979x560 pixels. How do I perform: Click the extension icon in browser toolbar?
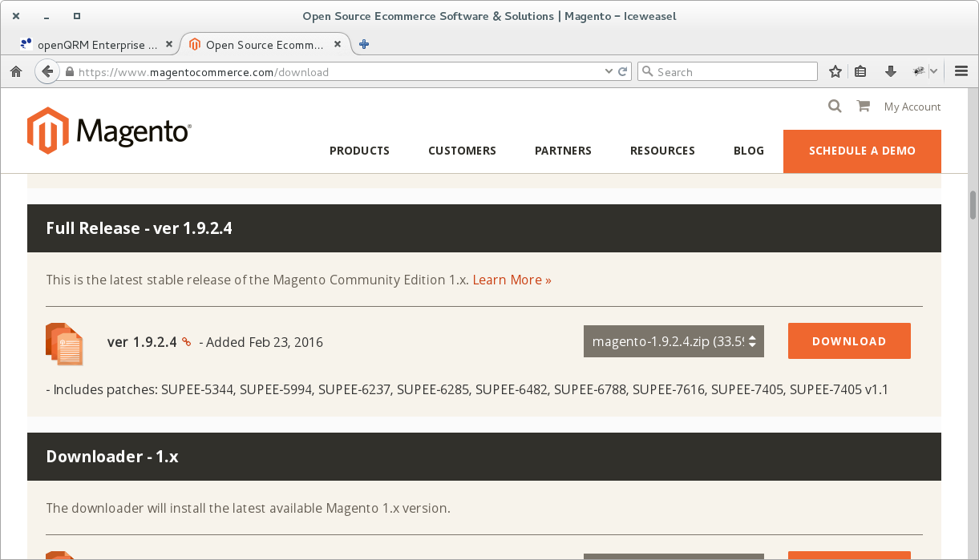(920, 71)
